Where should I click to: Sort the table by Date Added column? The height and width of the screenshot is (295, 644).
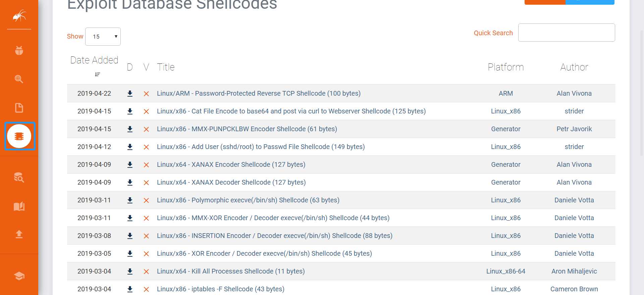(94, 60)
